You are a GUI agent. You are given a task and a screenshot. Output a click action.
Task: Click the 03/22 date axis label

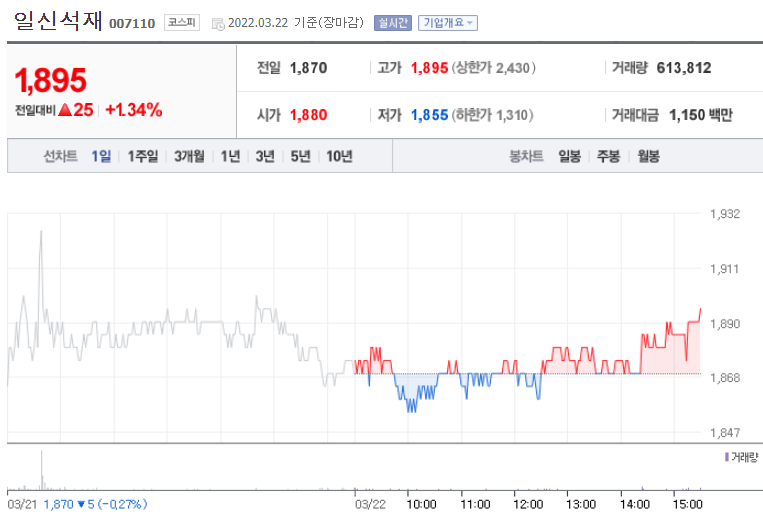(370, 504)
